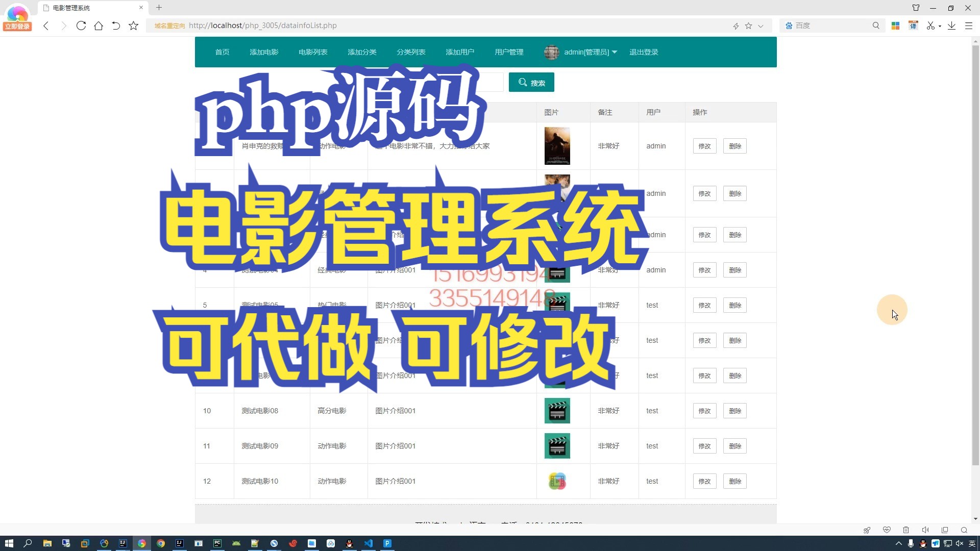Screen dimensions: 980x551
Task: Open the clapperboard thumbnail of 测试电影09
Action: (x=557, y=446)
